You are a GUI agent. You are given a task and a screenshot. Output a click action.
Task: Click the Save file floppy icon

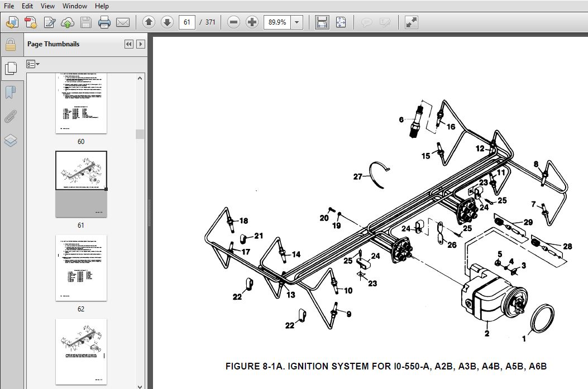coord(86,22)
